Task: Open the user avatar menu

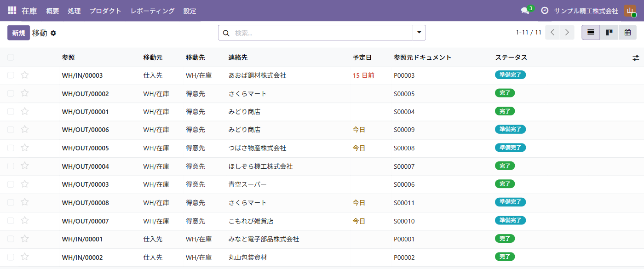Action: tap(630, 11)
